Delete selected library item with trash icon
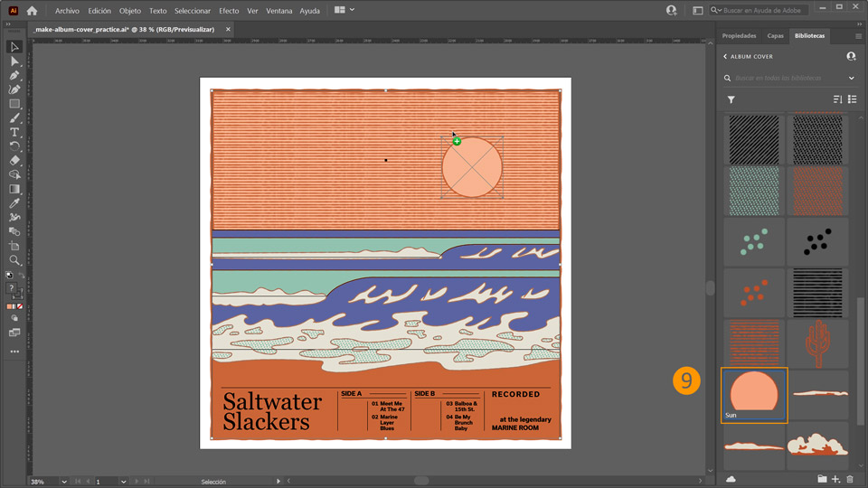Viewport: 868px width, 488px height. click(x=850, y=479)
